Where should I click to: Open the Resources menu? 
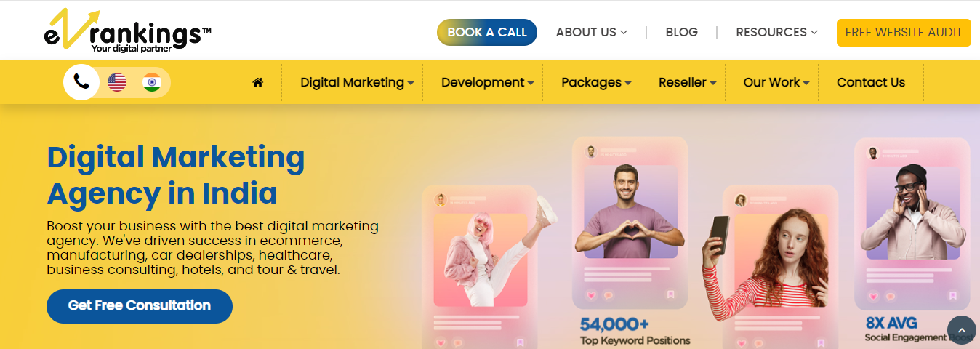click(x=776, y=32)
